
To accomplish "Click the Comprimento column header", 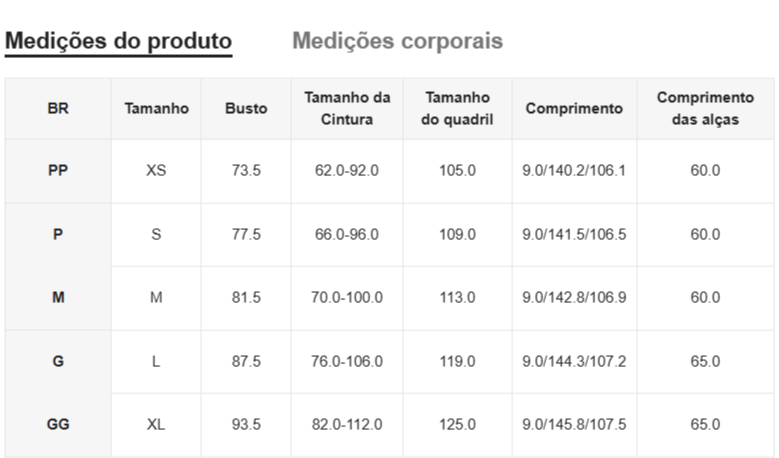I will click(574, 109).
